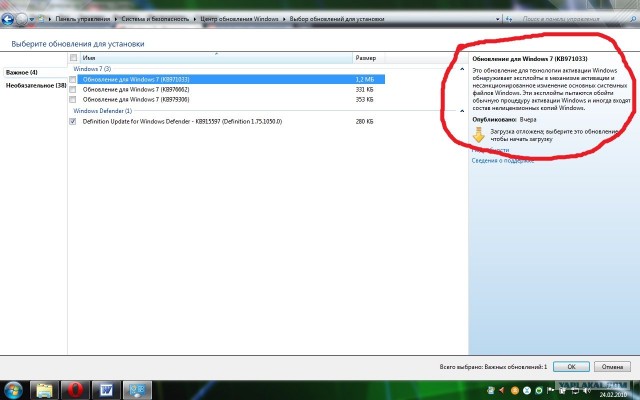
Task: Select Выбор обновлений для установки breadcrumb
Action: click(337, 19)
